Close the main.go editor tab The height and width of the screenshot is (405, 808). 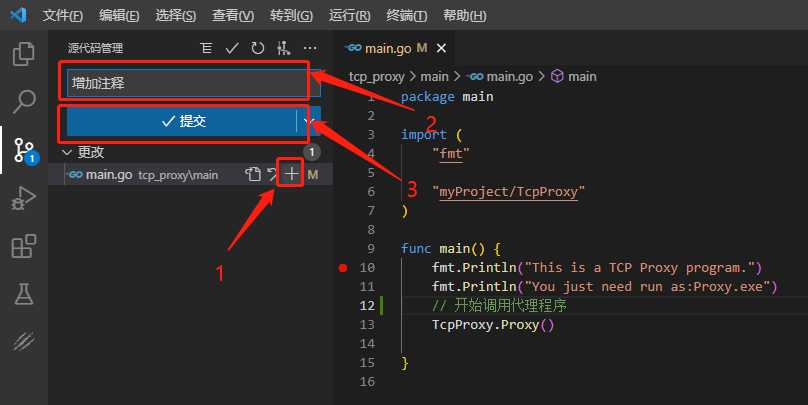pos(441,48)
